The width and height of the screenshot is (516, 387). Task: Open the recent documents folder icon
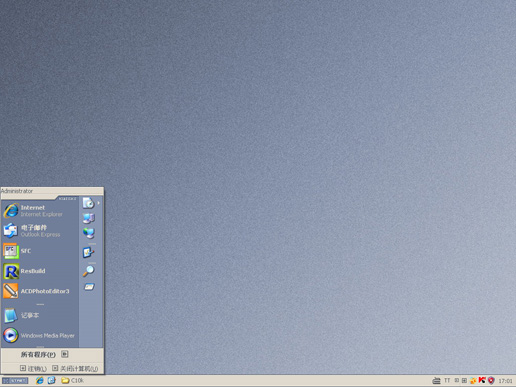pos(88,203)
